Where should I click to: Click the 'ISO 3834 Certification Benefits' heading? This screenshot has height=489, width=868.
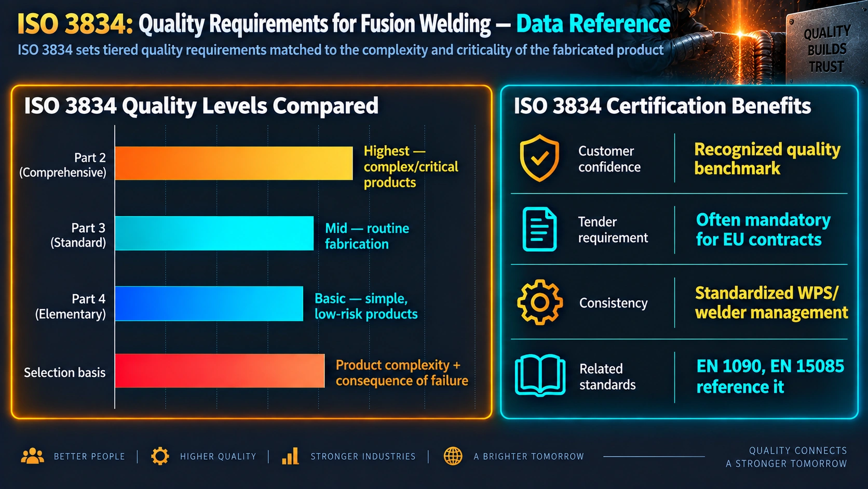pos(662,106)
